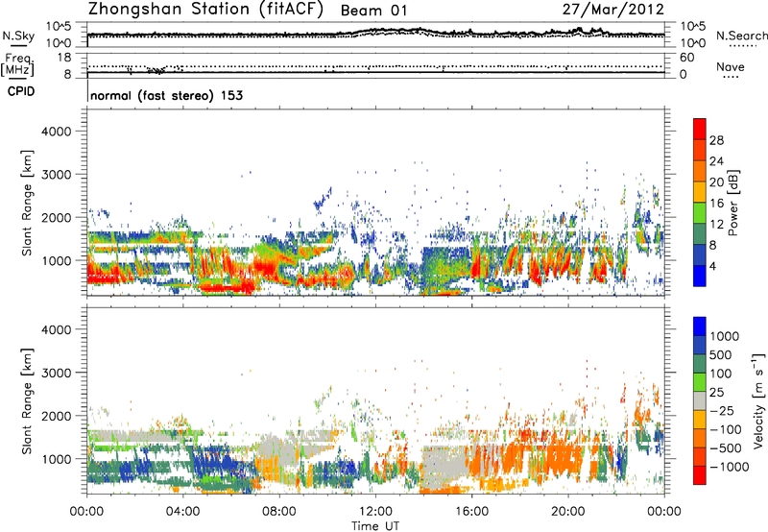Click the 20:00 time tick label
This screenshot has width=768, height=532.
click(x=567, y=512)
